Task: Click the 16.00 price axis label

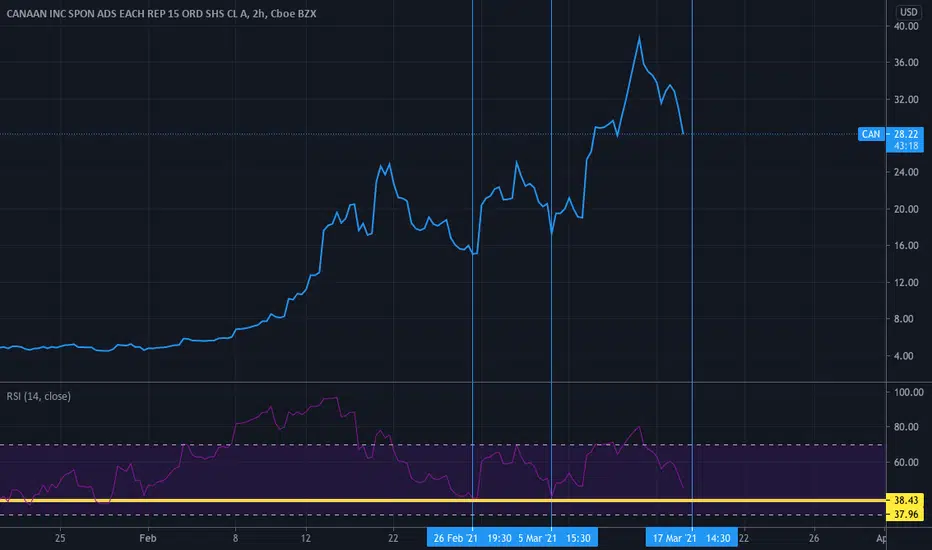Action: [x=906, y=246]
